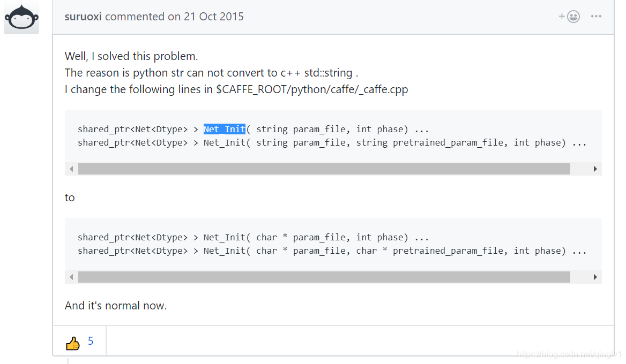Click the left scroll arrow under the first code block

coord(71,169)
